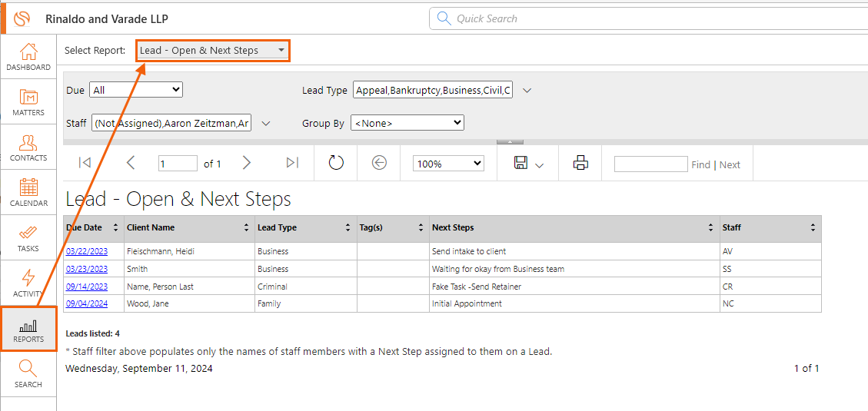Open the Select Report dropdown

[212, 51]
